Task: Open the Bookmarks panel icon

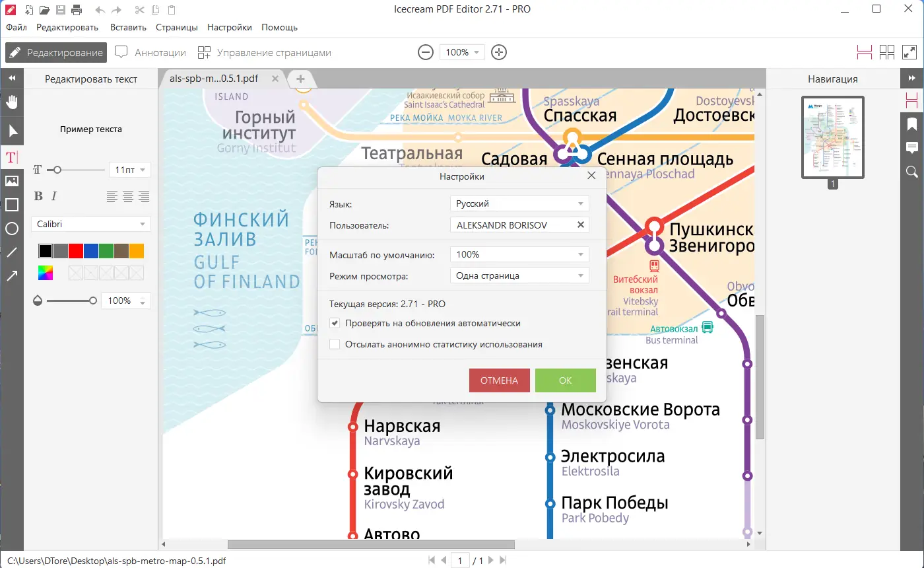Action: tap(912, 124)
